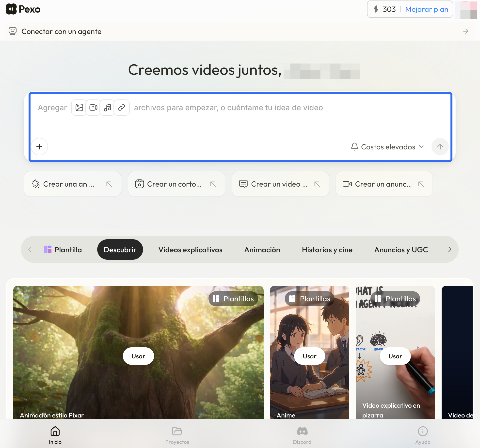Screen dimensions: 480x448
Task: Choose the Crear un corto... suggestion
Action: [176, 184]
